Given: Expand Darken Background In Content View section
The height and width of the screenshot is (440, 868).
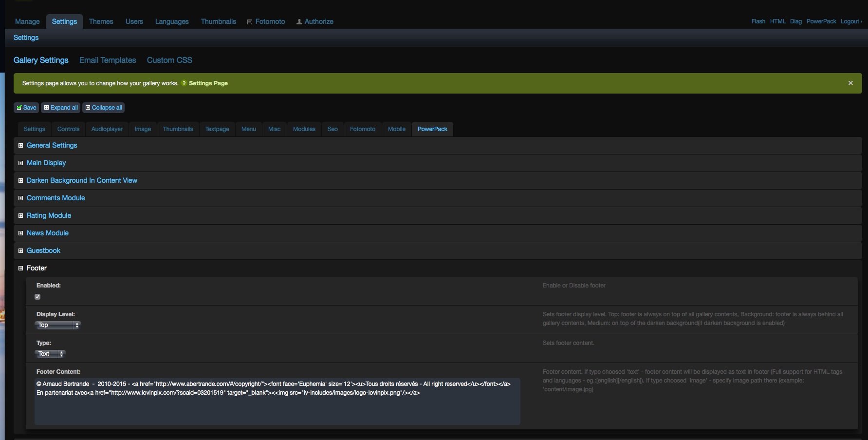Looking at the screenshot, I should pos(82,180).
